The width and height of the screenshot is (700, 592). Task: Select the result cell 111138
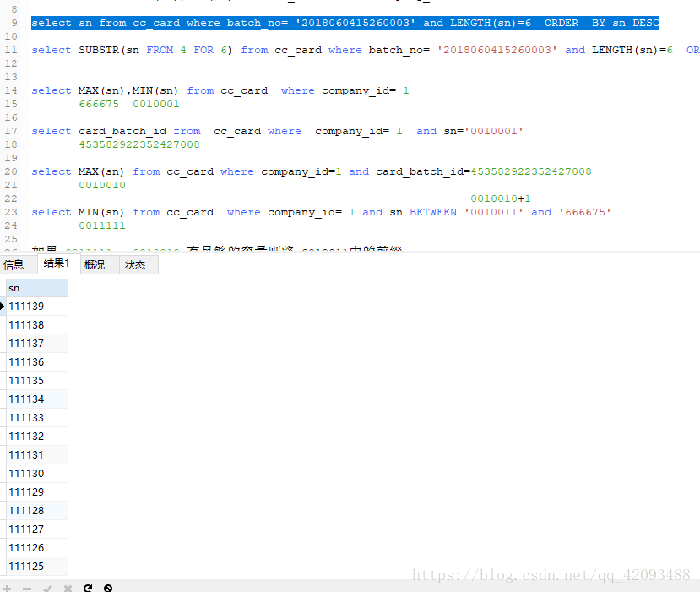point(37,324)
